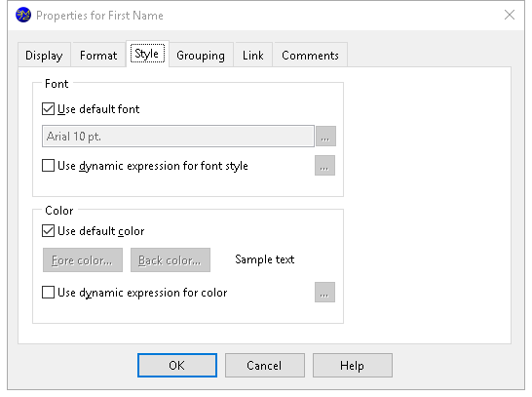Viewport: 532px width, 397px height.
Task: Open the Grouping tab
Action: (x=201, y=55)
